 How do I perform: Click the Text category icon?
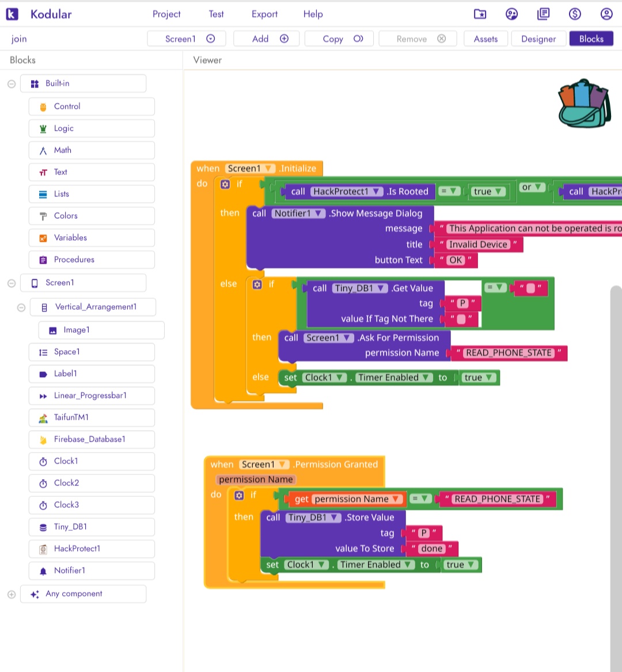43,172
